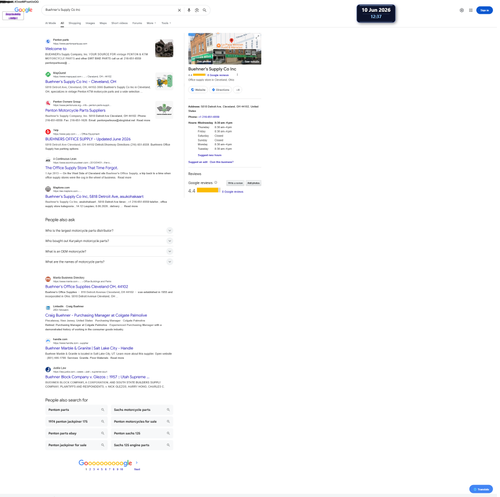
Task: Click the Penton parts result favicon
Action: click(48, 41)
